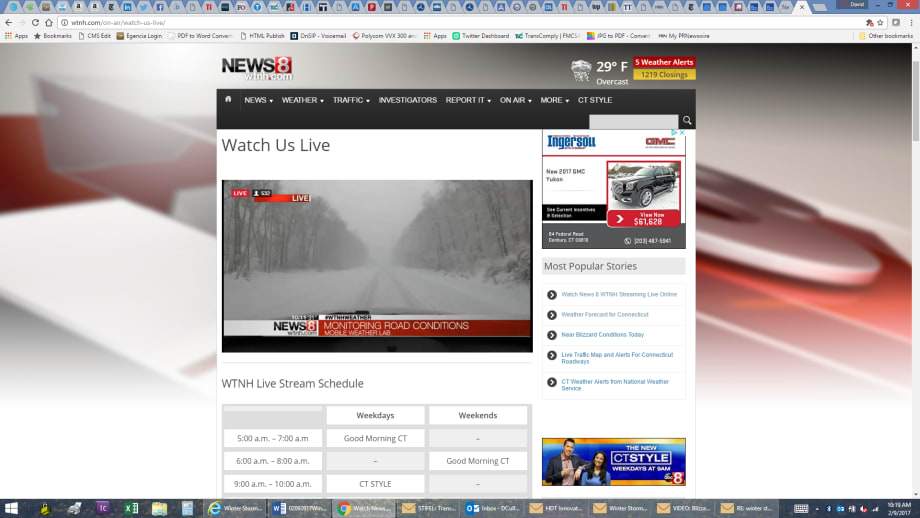The height and width of the screenshot is (518, 920).
Task: Click the site information icon in the address bar
Action: (65, 22)
